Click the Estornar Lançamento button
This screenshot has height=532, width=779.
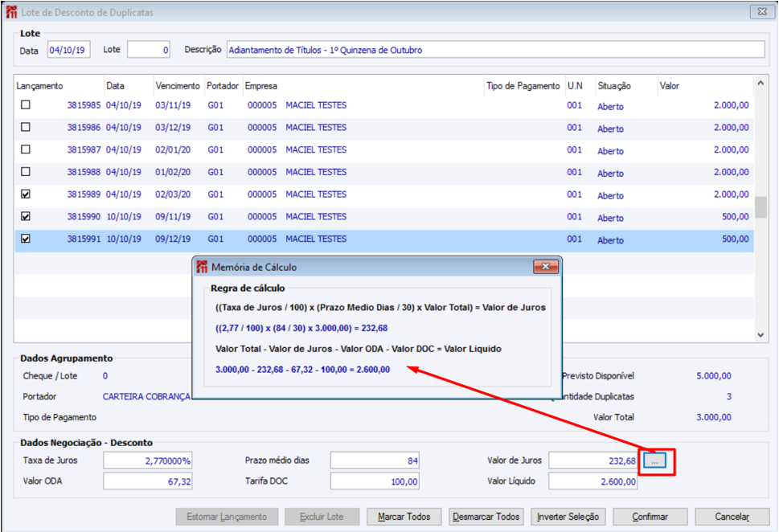click(227, 517)
